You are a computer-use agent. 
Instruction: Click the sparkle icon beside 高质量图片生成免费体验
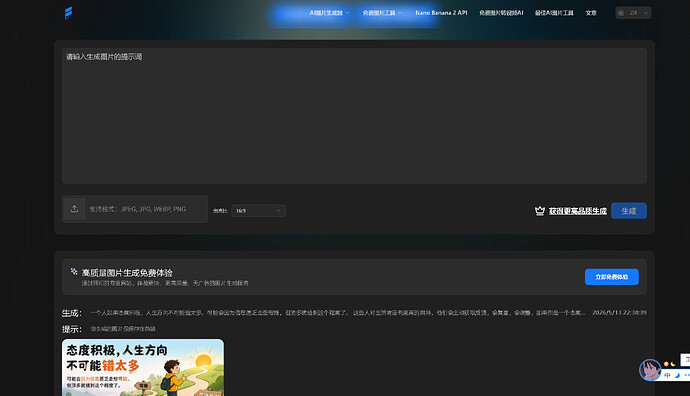pos(74,271)
